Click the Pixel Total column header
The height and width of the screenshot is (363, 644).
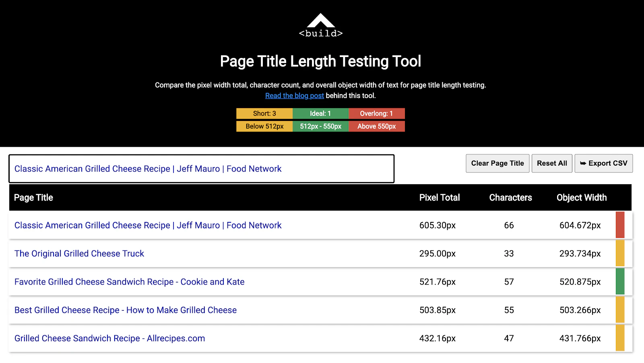[440, 197]
